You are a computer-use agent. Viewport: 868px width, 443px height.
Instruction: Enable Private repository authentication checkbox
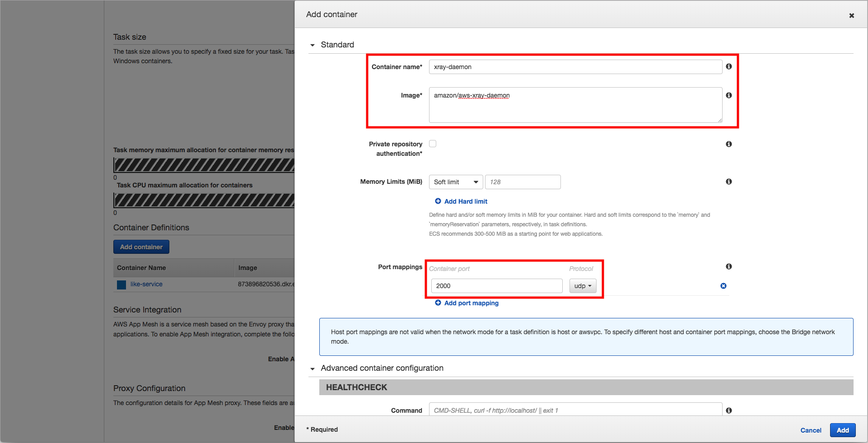433,144
